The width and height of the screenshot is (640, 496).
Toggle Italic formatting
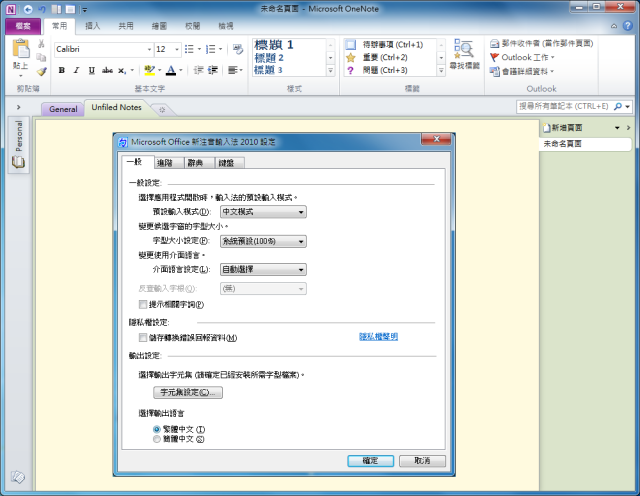(x=76, y=70)
